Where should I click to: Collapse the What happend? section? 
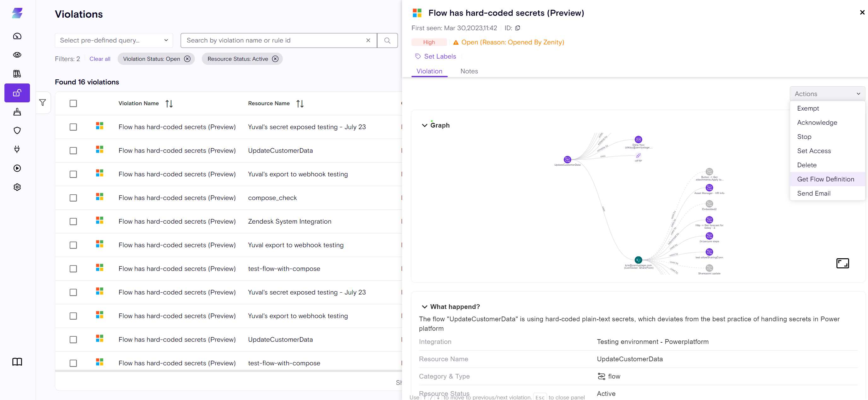425,307
